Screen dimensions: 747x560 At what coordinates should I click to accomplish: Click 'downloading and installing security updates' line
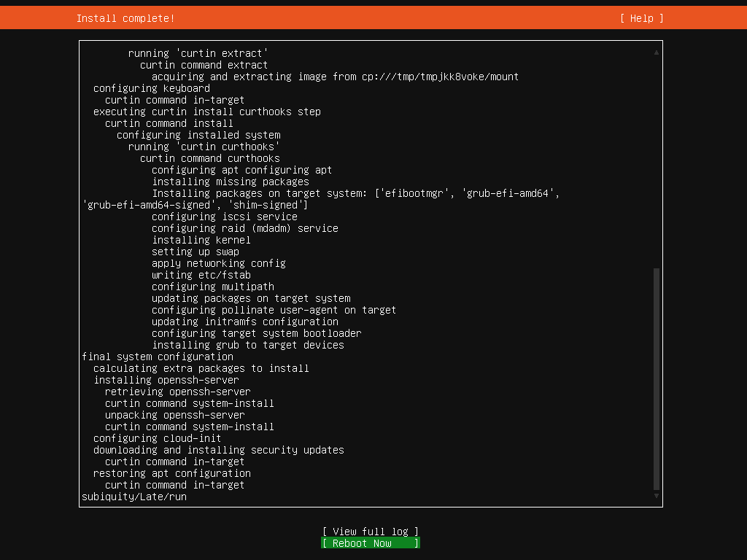click(219, 450)
